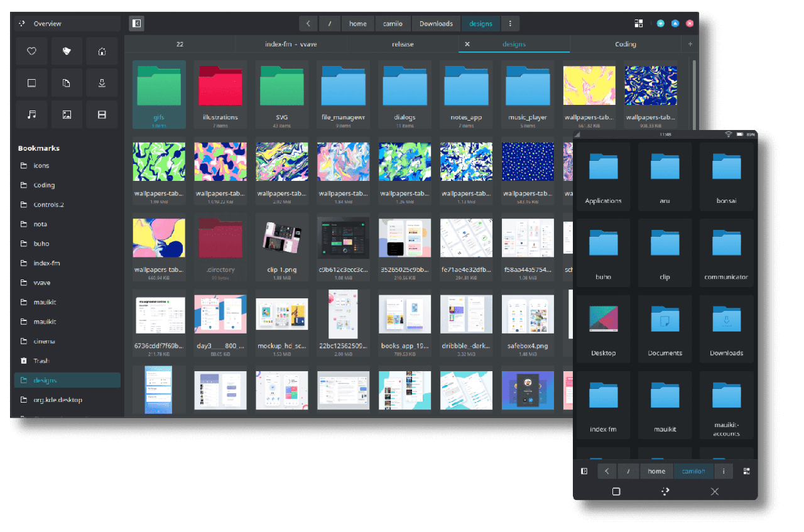Viewport: 804px width, 532px height.
Task: Click the Downloads breadcrumb segment
Action: 436,24
